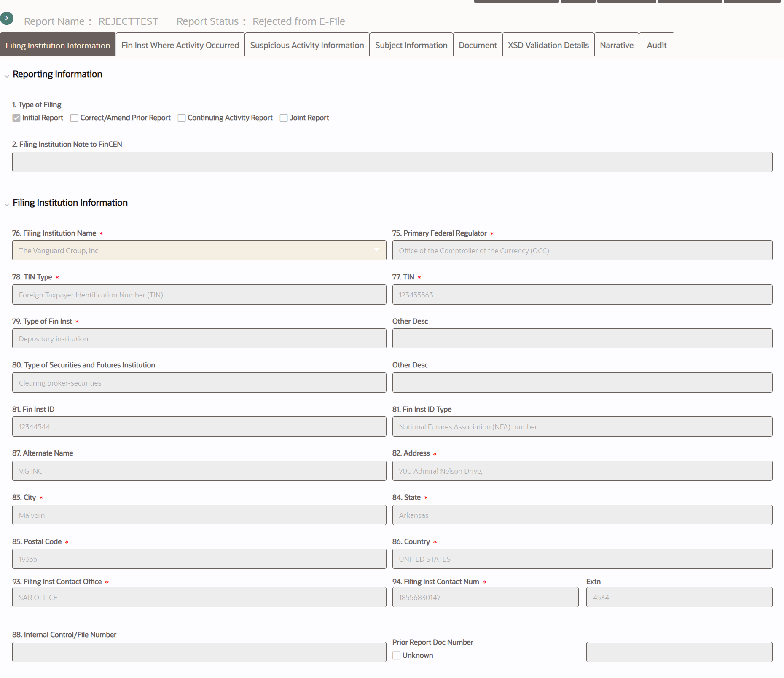This screenshot has width=784, height=678.
Task: Open the Suspicious Activity Information tab
Action: pos(307,45)
